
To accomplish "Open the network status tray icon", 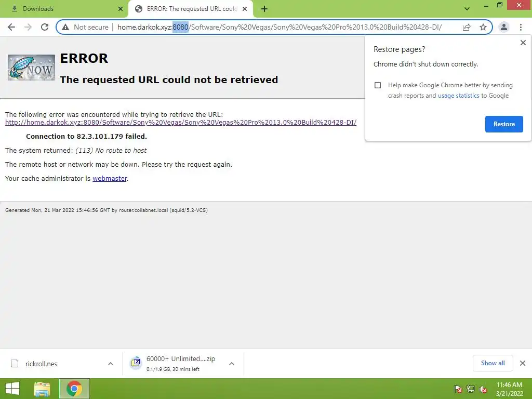I will point(471,389).
